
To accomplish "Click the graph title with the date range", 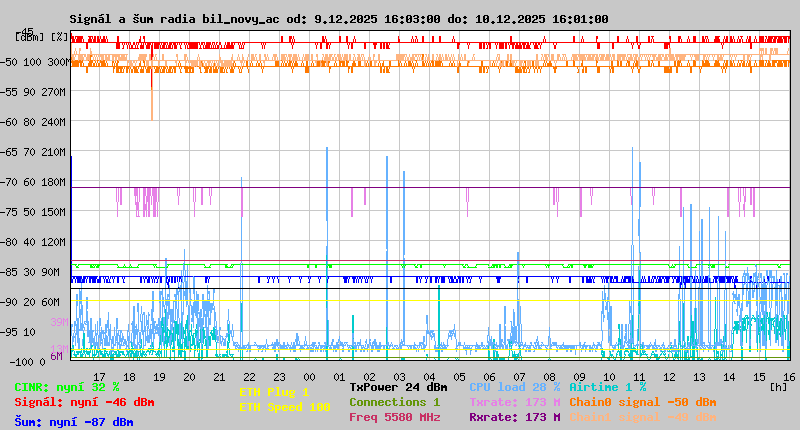I will pyautogui.click(x=338, y=19).
